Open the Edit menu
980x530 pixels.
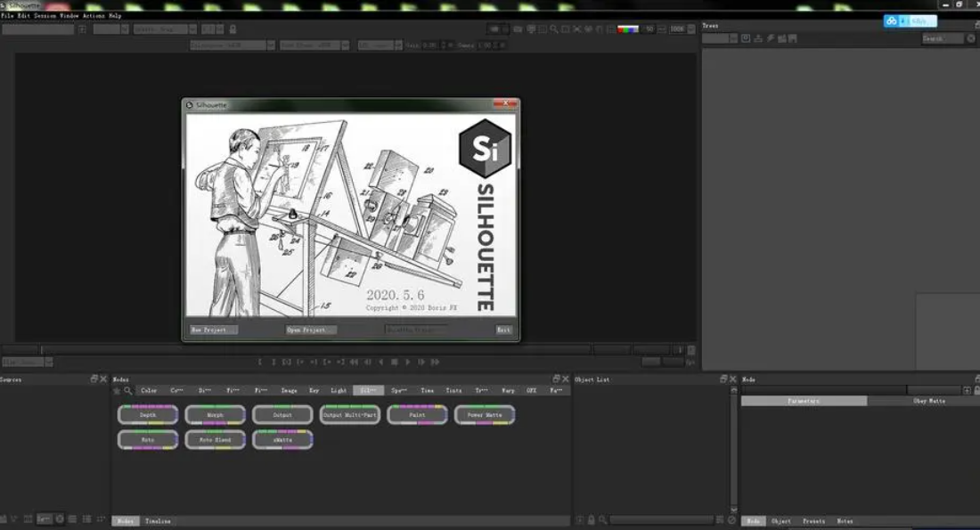click(24, 16)
